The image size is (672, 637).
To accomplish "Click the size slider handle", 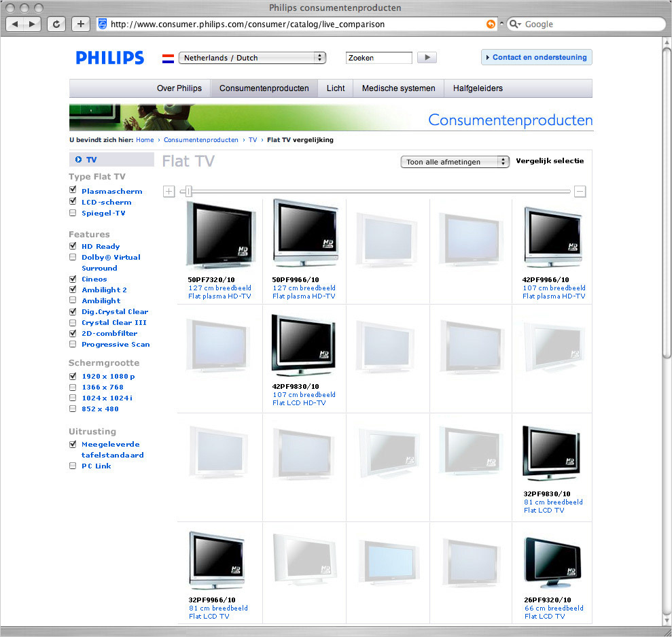I will pyautogui.click(x=189, y=191).
